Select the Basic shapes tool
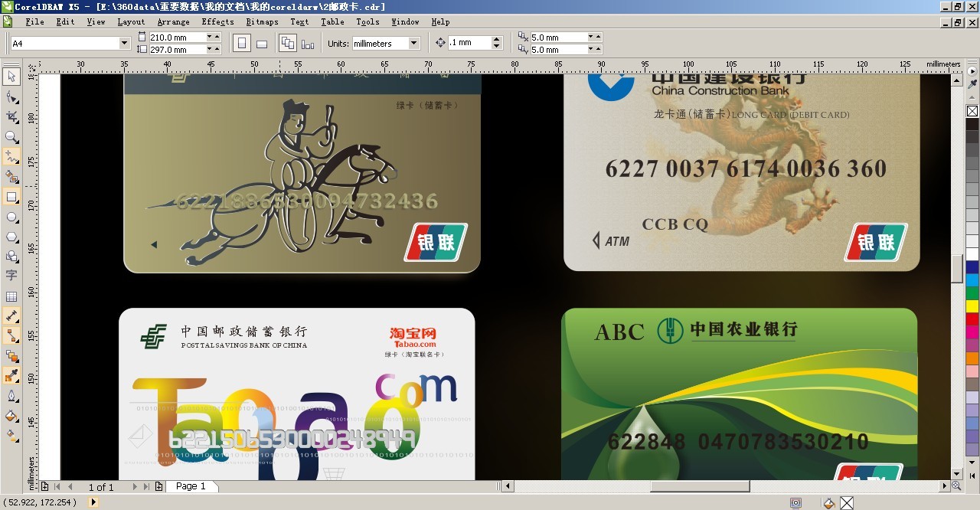The height and width of the screenshot is (510, 980). pos(11,257)
